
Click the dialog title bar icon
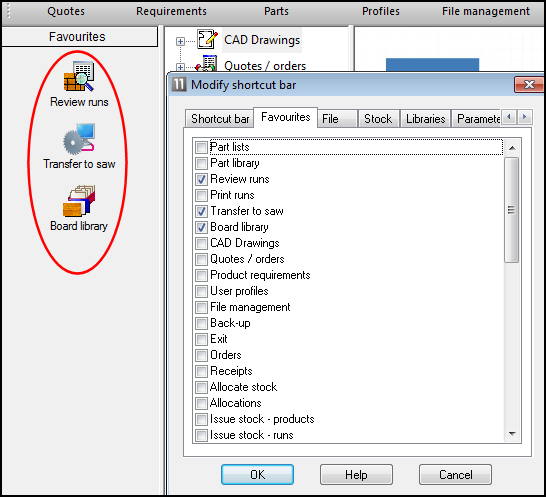179,84
